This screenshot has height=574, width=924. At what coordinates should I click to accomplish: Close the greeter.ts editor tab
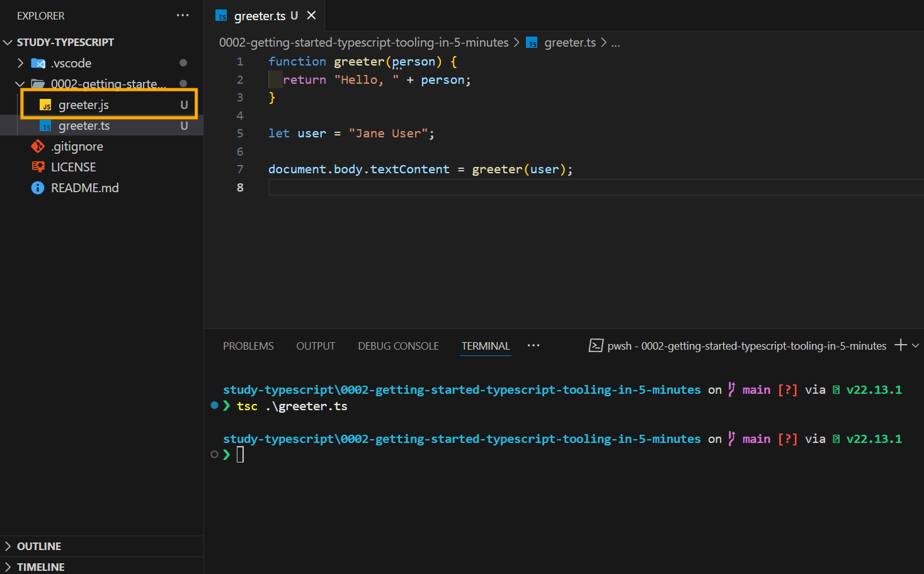(x=311, y=15)
